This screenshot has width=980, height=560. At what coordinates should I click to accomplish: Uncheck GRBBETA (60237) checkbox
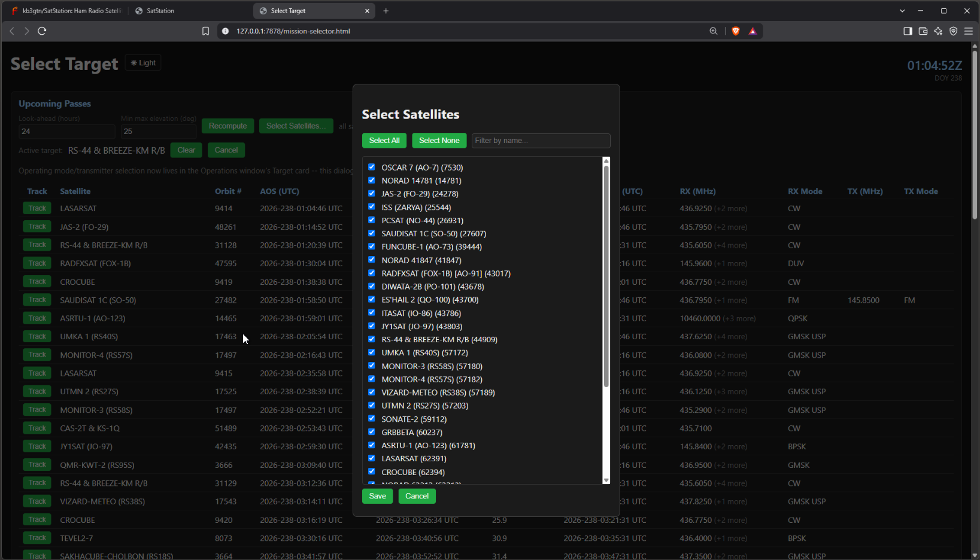371,431
